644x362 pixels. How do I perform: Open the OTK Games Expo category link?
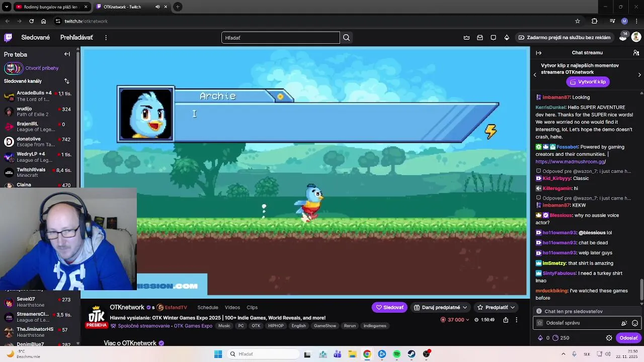tap(193, 326)
